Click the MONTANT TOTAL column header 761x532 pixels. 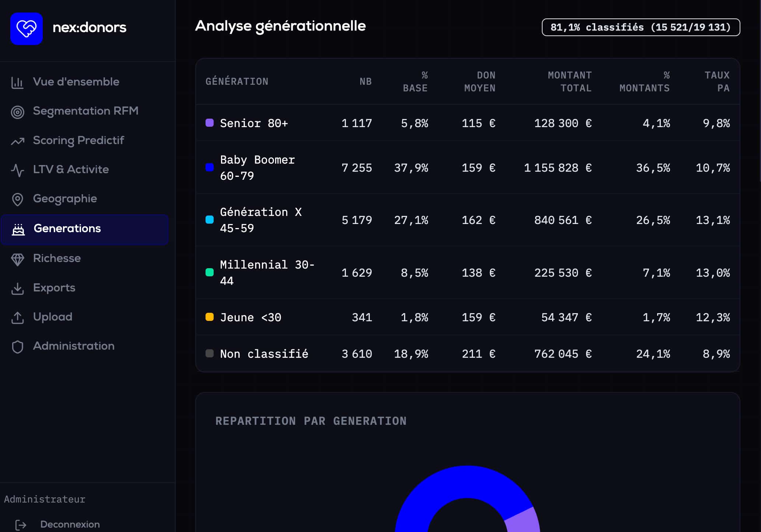pos(569,81)
